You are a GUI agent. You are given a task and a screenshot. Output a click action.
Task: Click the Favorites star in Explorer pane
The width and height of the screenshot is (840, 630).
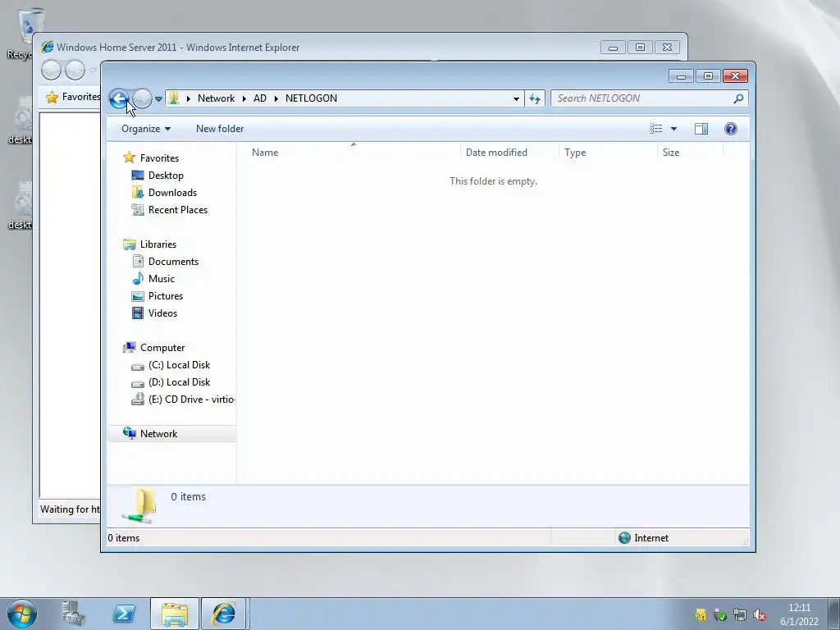[129, 157]
